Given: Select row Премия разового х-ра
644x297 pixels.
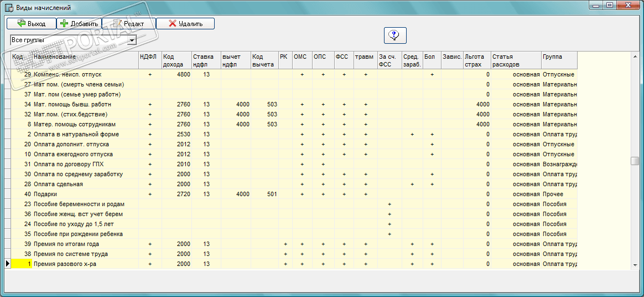Looking at the screenshot, I should pos(294,264).
